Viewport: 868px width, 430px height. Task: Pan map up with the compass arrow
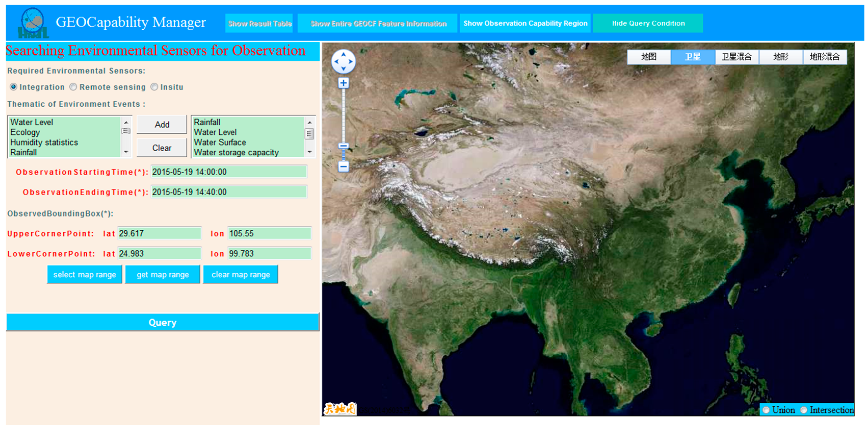click(x=343, y=55)
